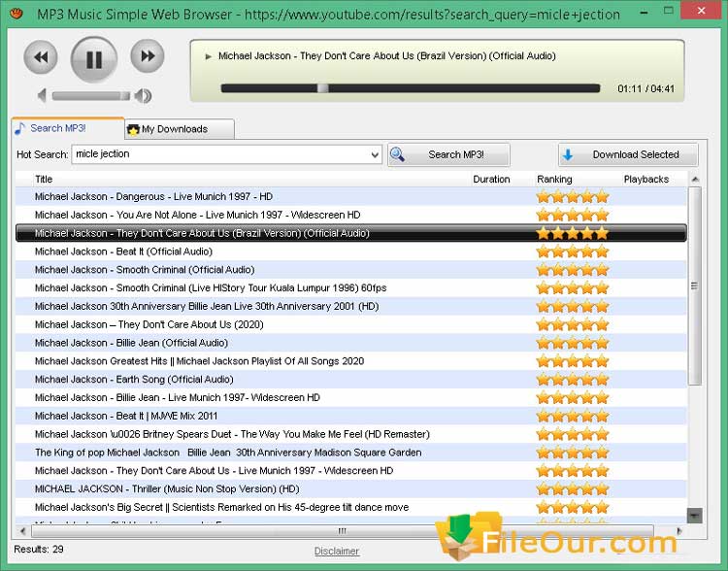Click the app icon in title bar

pos(17,13)
